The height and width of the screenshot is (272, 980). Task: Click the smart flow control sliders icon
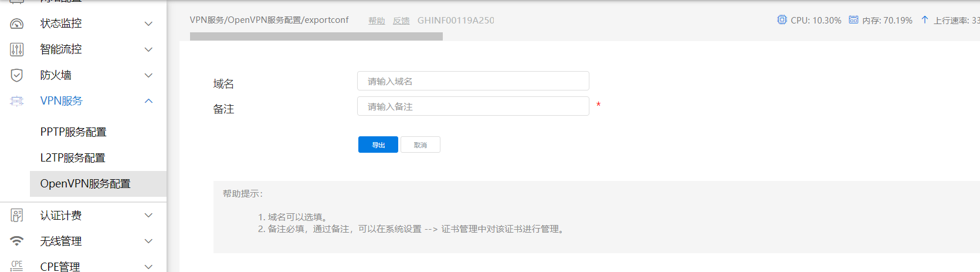tap(17, 49)
